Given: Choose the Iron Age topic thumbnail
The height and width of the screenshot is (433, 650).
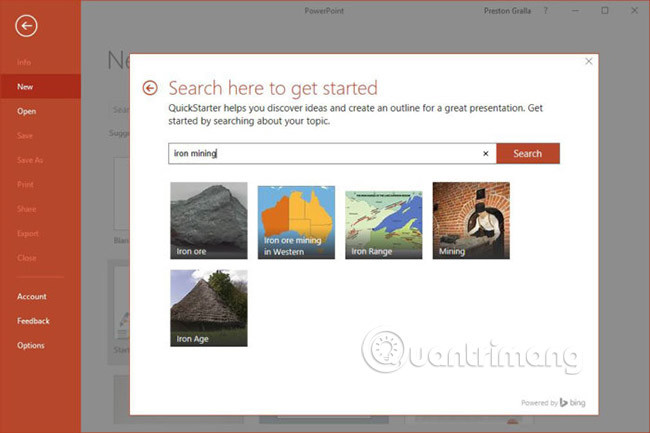Looking at the screenshot, I should [x=209, y=308].
